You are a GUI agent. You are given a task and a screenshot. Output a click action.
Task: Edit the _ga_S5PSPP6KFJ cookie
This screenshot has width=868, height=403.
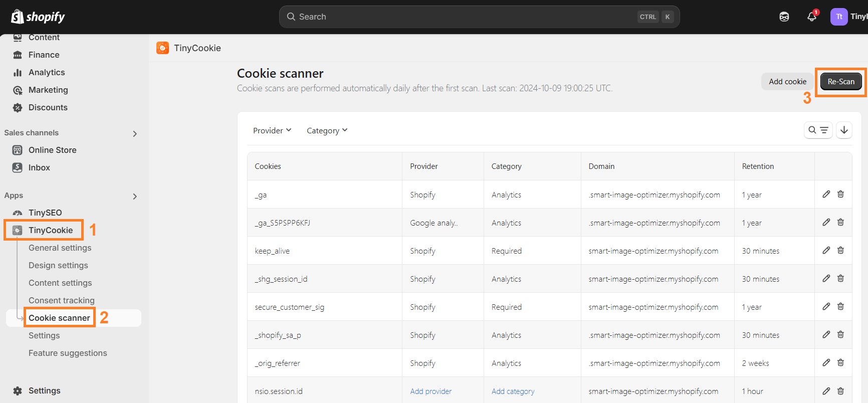tap(826, 222)
